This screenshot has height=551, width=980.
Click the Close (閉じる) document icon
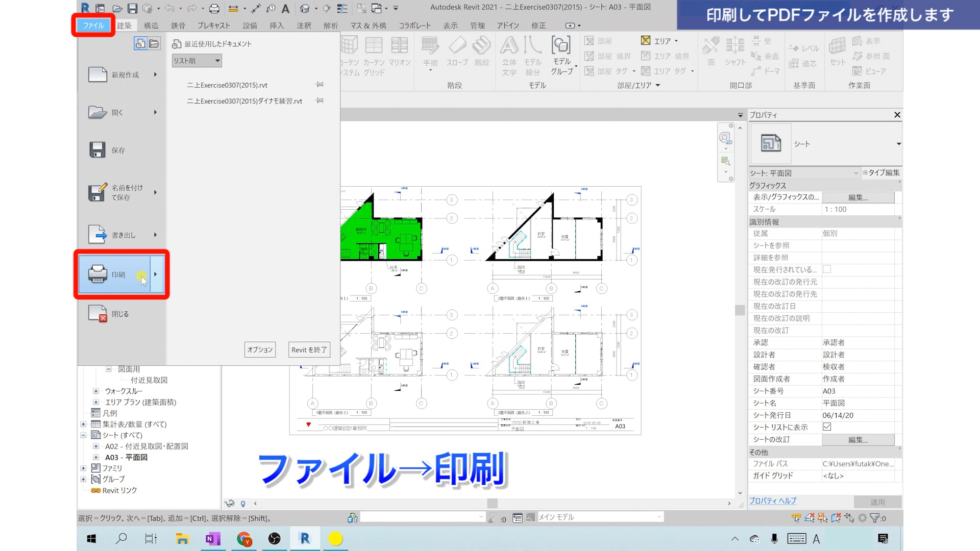pyautogui.click(x=97, y=314)
